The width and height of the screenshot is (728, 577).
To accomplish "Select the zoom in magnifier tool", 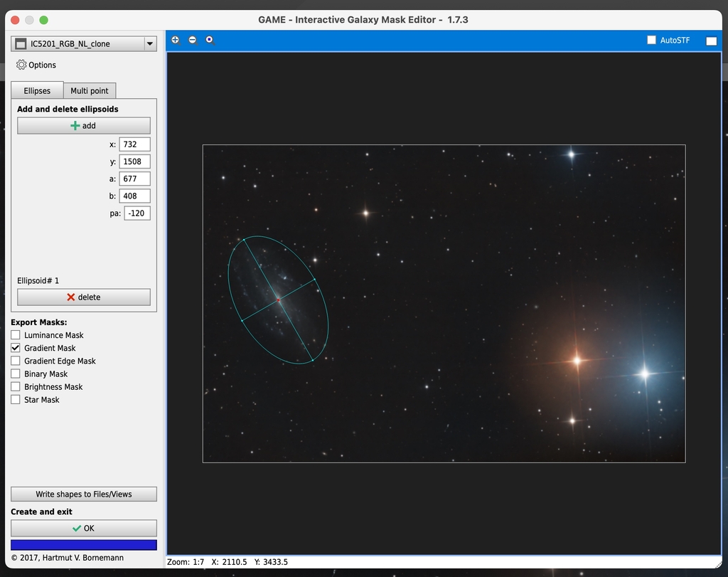I will point(175,40).
